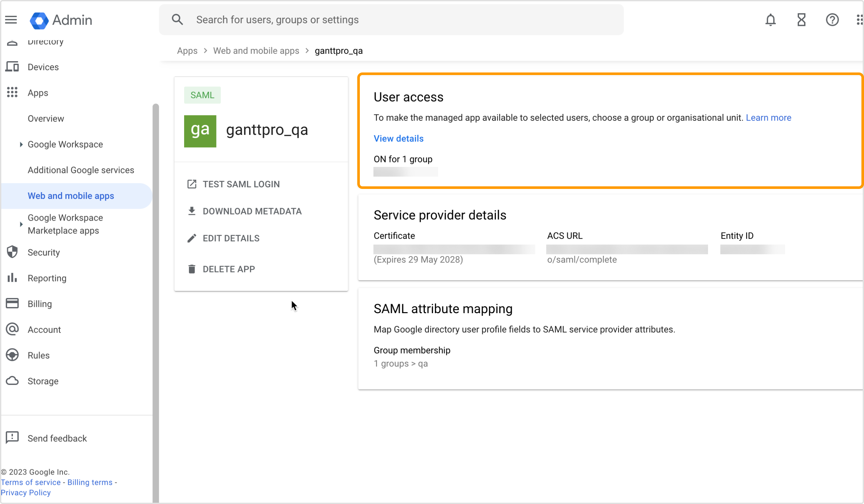Click the Billing card icon
Viewport: 864px width, 504px height.
point(12,303)
